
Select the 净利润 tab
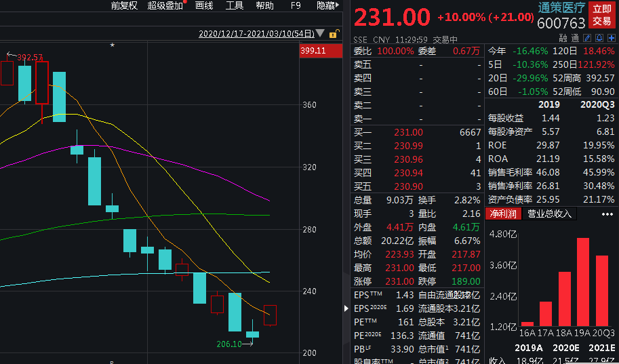[503, 214]
